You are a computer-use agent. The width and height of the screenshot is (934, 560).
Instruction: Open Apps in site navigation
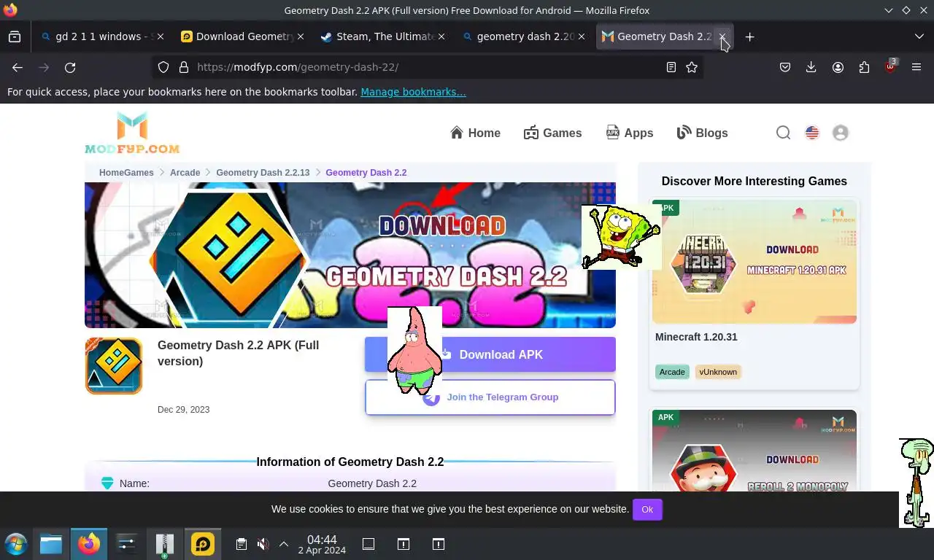630,133
